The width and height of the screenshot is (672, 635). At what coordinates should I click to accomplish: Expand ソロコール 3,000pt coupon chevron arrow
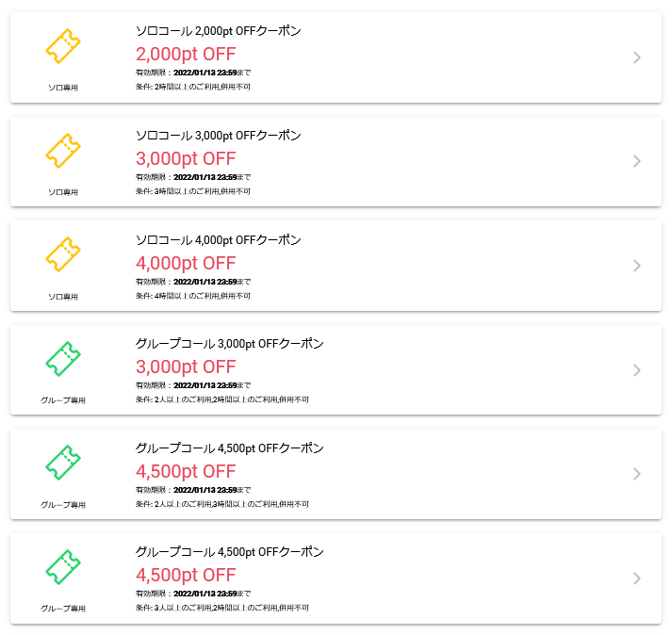click(637, 161)
